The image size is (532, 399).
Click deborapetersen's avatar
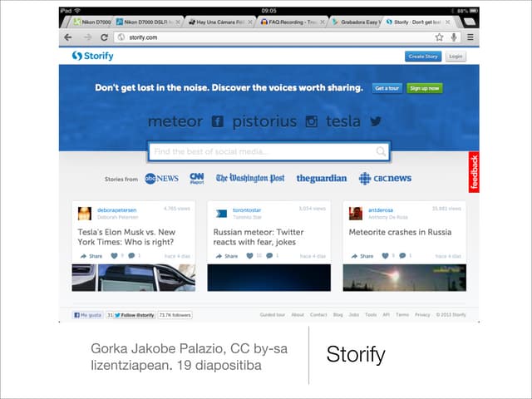85,214
